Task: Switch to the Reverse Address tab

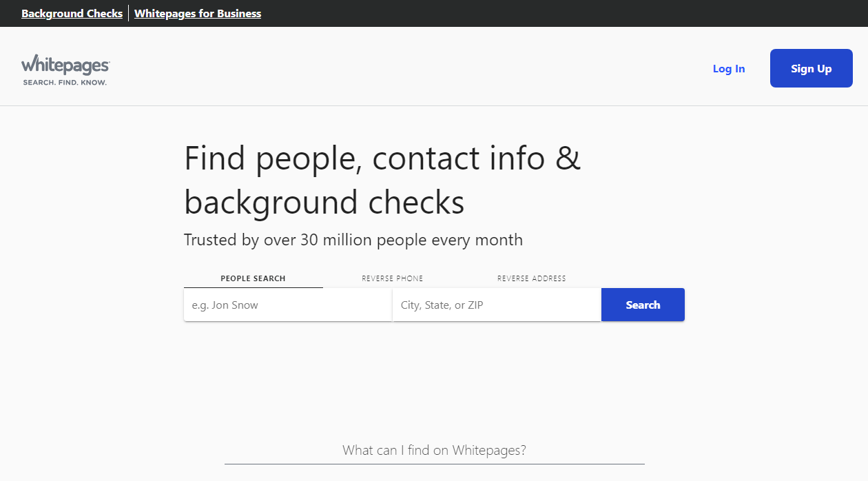Action: click(532, 278)
